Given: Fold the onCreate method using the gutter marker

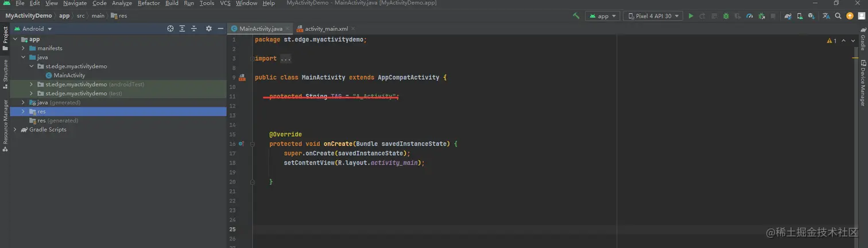Looking at the screenshot, I should (252, 144).
